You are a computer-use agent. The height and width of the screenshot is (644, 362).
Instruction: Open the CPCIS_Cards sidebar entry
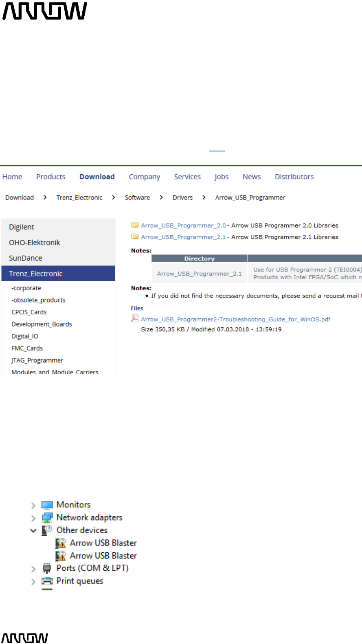[x=29, y=312]
